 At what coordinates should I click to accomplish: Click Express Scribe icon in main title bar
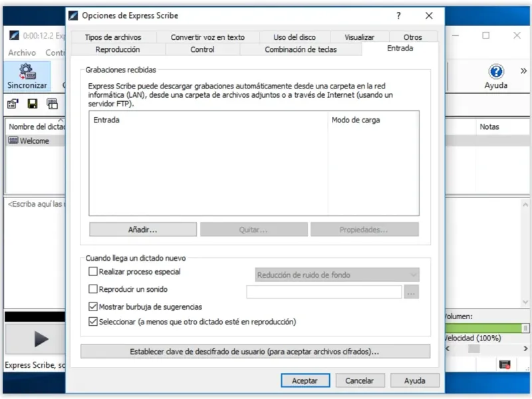coord(14,35)
